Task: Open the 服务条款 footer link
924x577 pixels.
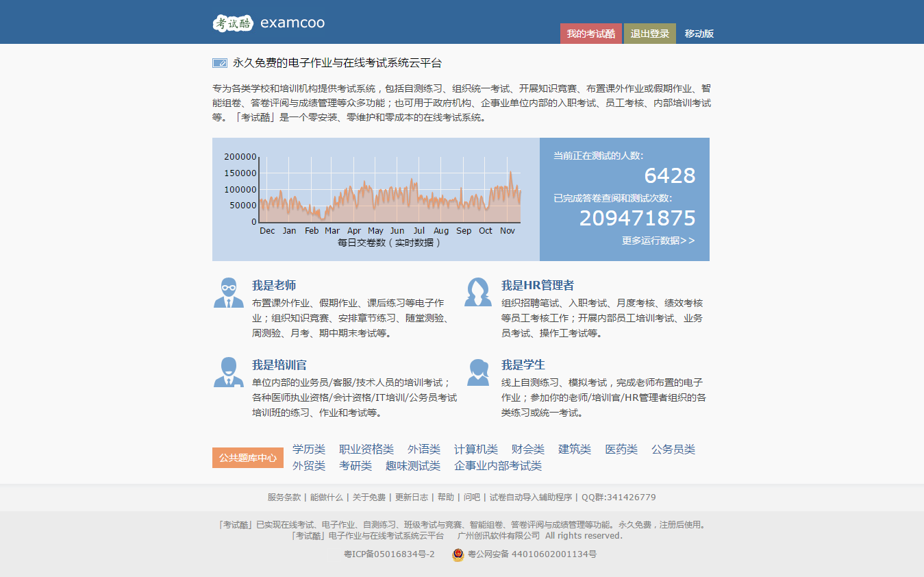Action: click(x=284, y=498)
